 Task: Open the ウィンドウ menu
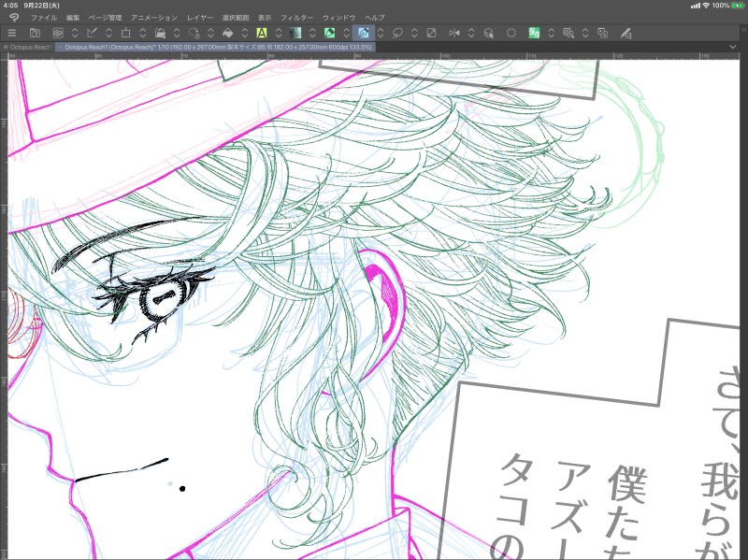tap(339, 18)
